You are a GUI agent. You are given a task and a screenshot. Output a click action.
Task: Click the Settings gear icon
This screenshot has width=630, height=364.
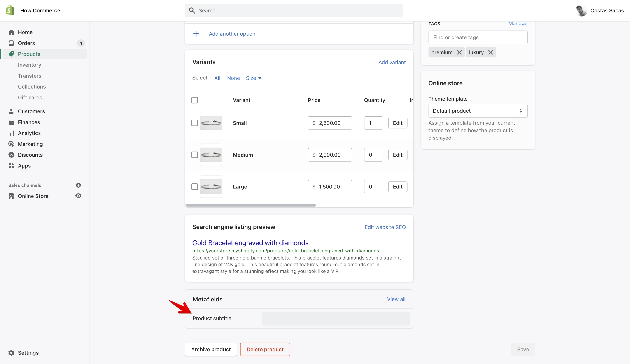coord(11,352)
